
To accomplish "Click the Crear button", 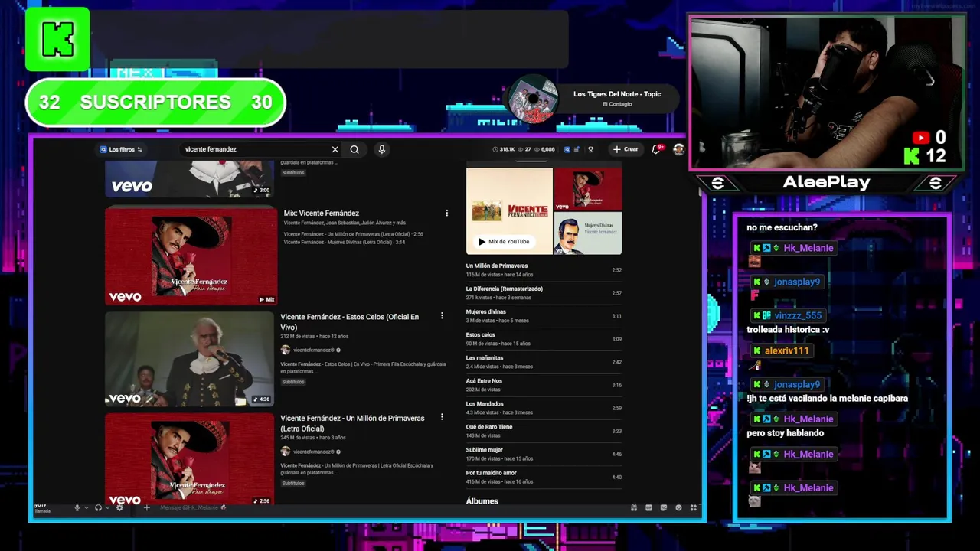I will coord(626,149).
